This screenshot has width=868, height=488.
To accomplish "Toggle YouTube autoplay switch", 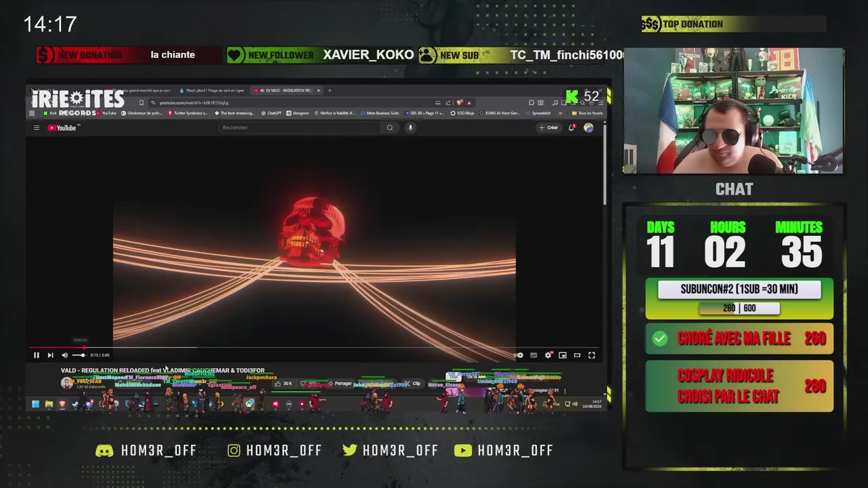I will tap(519, 355).
